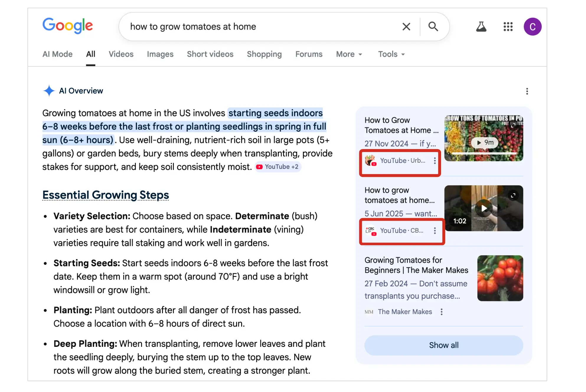Open the Essential Growing Steps link

click(105, 195)
